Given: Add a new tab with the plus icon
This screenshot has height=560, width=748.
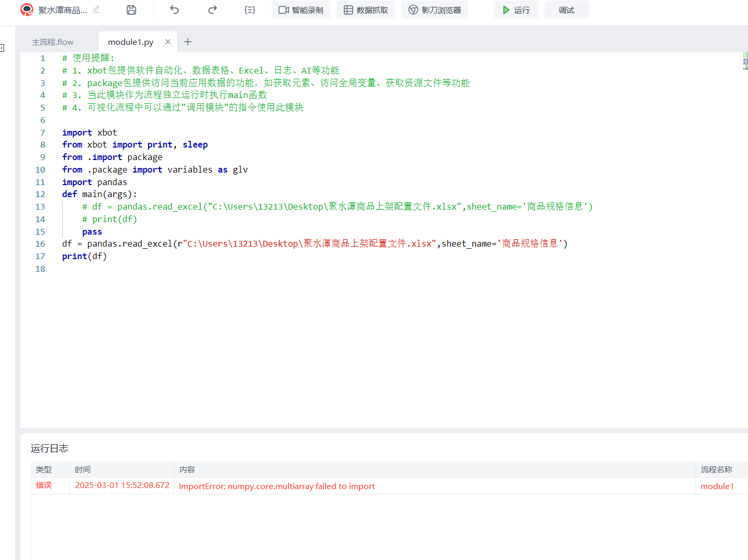Looking at the screenshot, I should click(188, 42).
